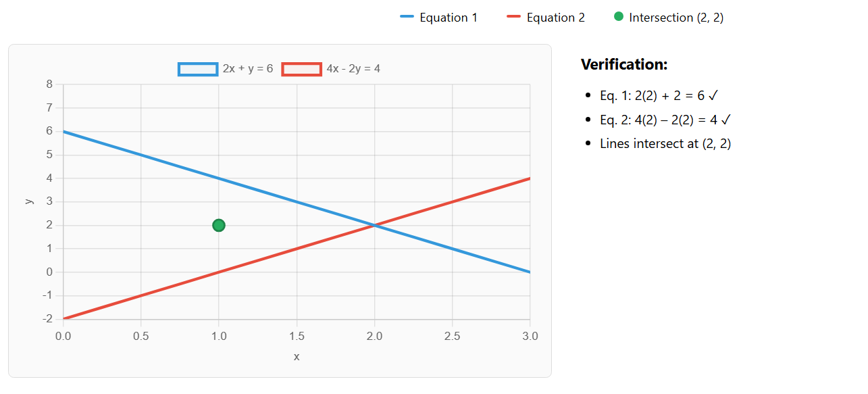This screenshot has width=868, height=394.
Task: Hide the 2x + y = 6 dataset label
Action: 248,69
